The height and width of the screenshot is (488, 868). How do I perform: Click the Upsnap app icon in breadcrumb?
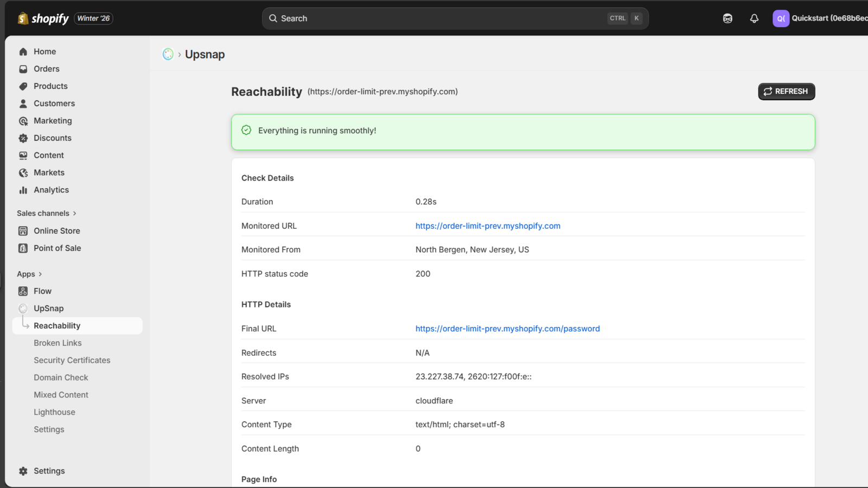pyautogui.click(x=168, y=54)
